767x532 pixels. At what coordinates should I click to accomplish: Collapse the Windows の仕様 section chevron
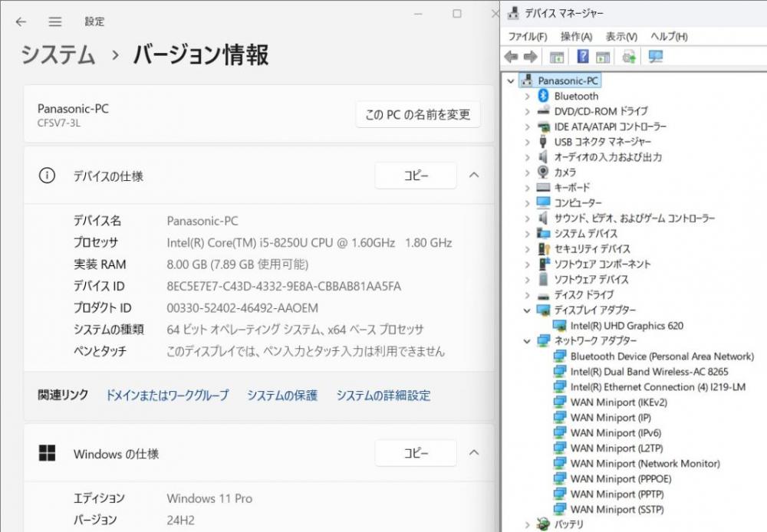[474, 453]
